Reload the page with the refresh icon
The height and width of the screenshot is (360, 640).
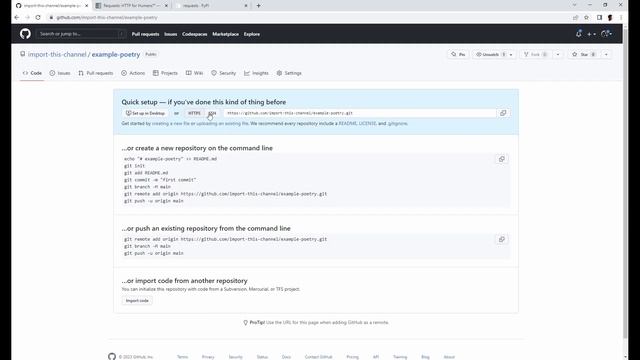tap(38, 18)
